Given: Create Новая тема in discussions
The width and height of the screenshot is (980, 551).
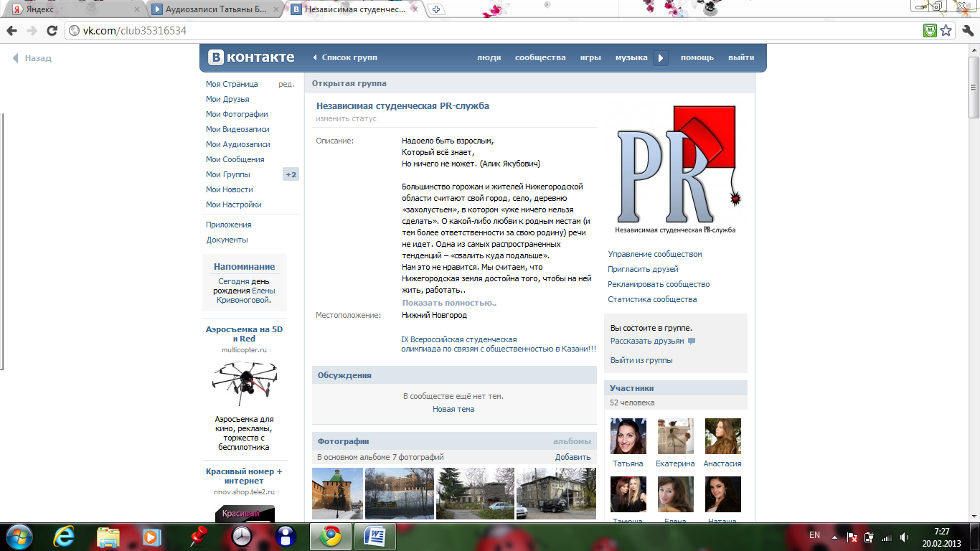Looking at the screenshot, I should [x=453, y=409].
